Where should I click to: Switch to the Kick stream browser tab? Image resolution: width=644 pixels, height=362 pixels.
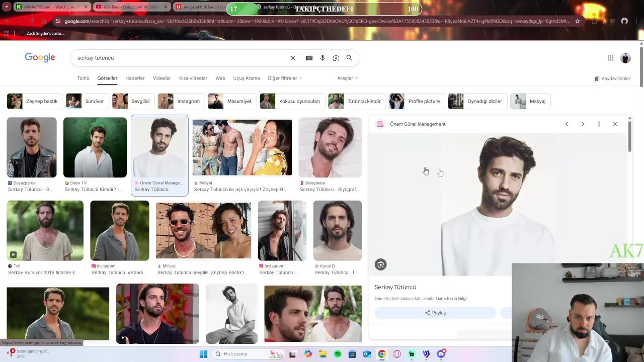(x=51, y=7)
